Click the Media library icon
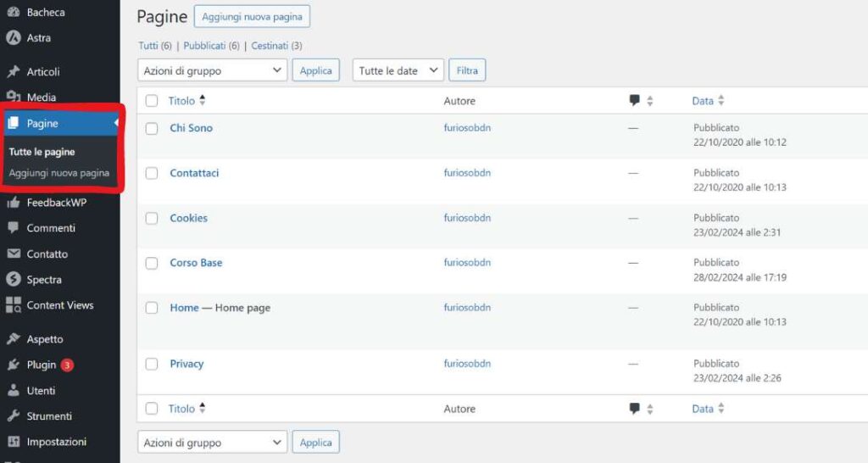868x463 pixels. [14, 97]
